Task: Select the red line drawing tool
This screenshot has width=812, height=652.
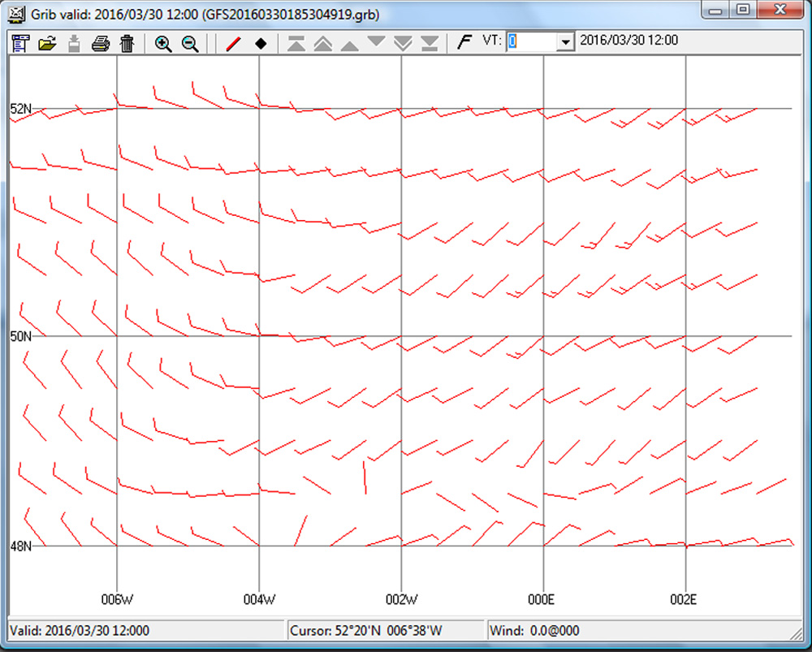Action: pyautogui.click(x=233, y=43)
